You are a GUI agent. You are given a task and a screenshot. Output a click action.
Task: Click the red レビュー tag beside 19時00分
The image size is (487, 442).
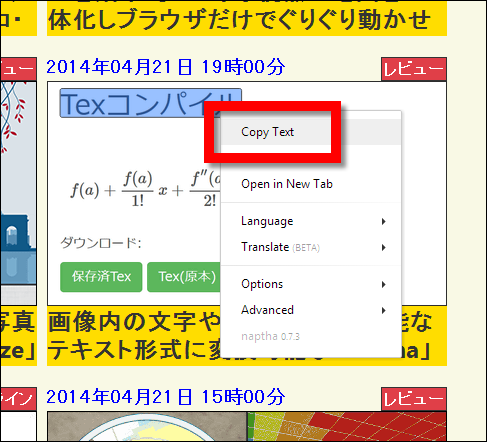point(414,69)
